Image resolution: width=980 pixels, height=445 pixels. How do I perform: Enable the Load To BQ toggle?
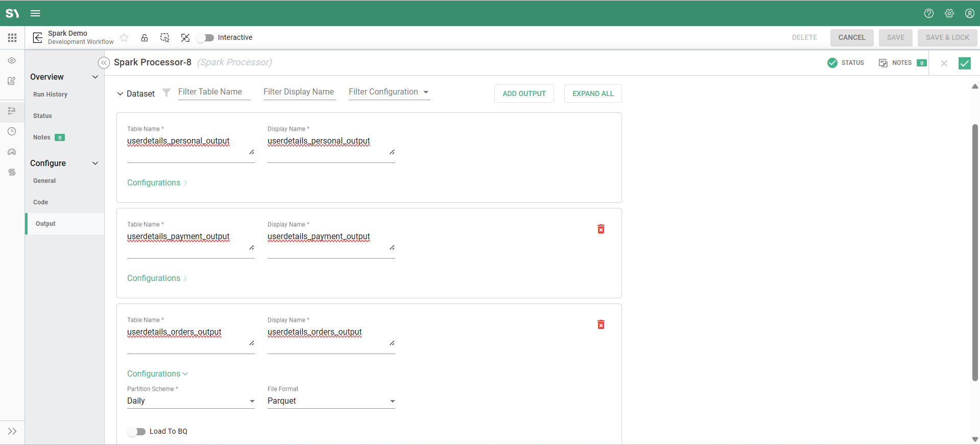[x=137, y=432]
